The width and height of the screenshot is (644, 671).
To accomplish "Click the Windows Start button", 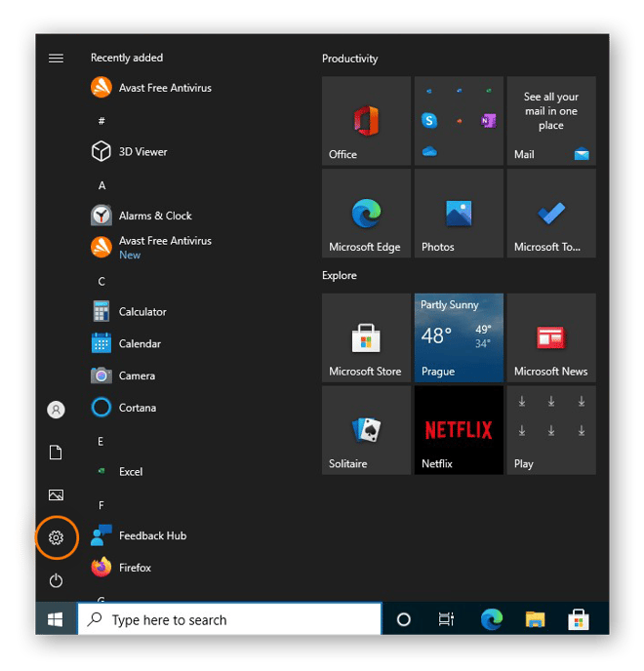I will 56,618.
